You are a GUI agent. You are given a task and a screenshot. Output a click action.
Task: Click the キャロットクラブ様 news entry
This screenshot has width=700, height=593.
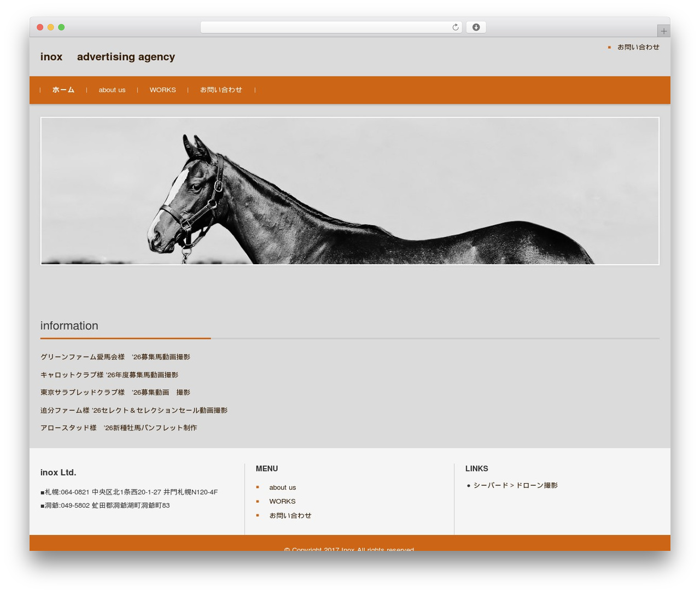tap(109, 375)
